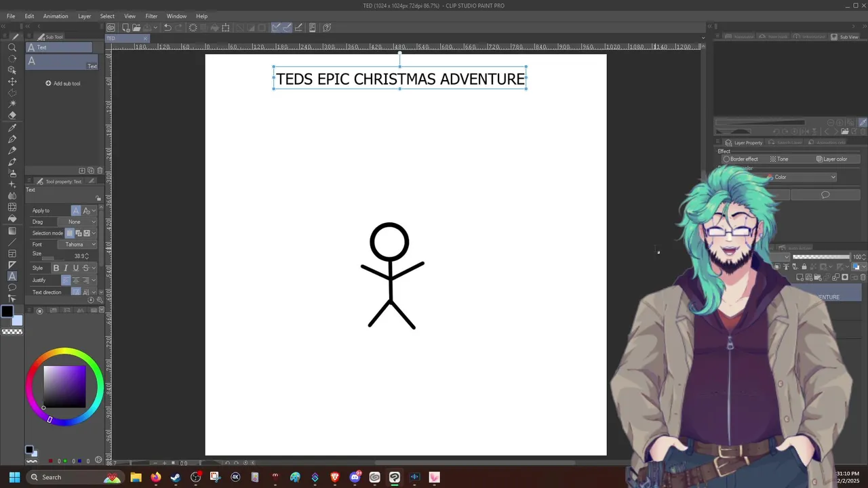This screenshot has height=488, width=868.
Task: Set Justify to center alignment
Action: pyautogui.click(x=75, y=280)
